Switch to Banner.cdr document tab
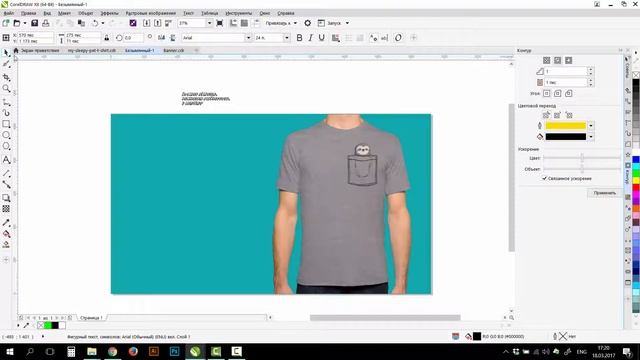 click(x=174, y=51)
